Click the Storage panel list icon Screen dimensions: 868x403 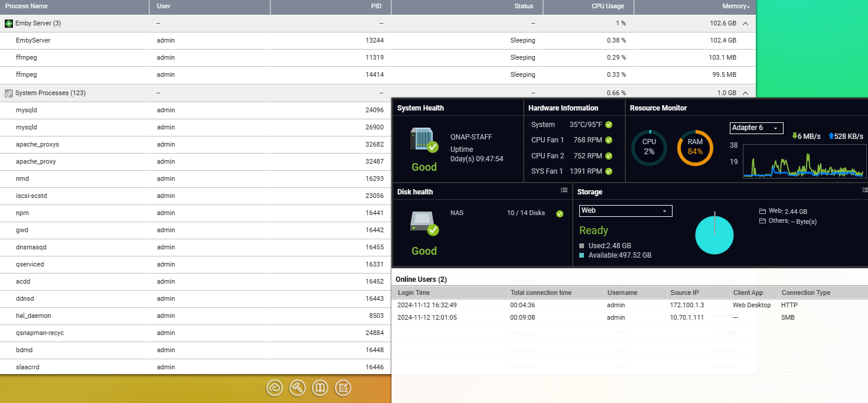(864, 190)
